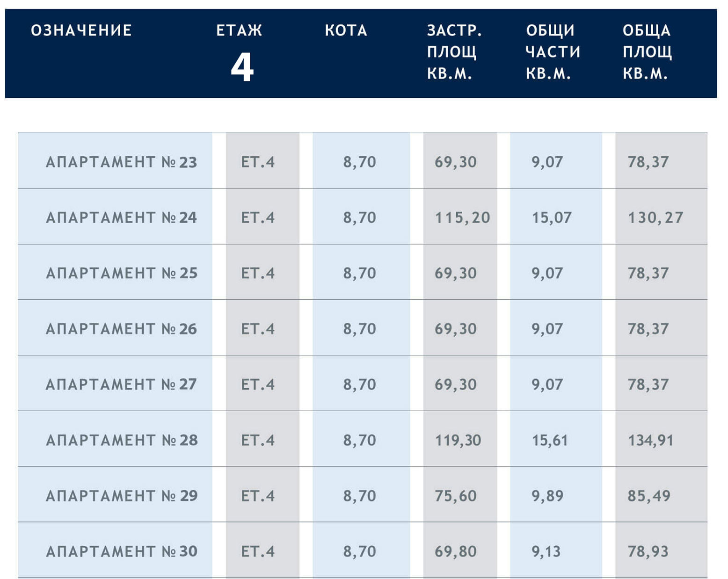This screenshot has width=728, height=579.
Task: Select the АПАРТАМЕНТ № 25 row label
Action: tap(122, 273)
